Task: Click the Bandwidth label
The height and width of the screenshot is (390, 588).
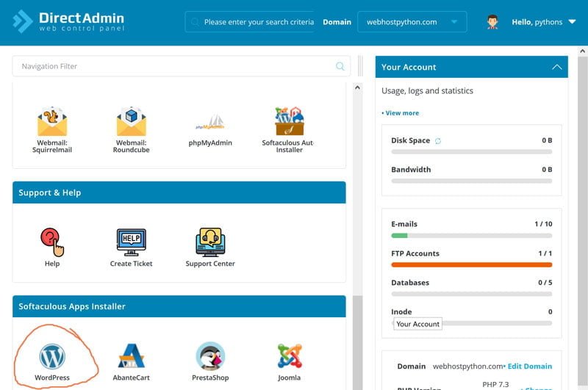Action: click(411, 170)
